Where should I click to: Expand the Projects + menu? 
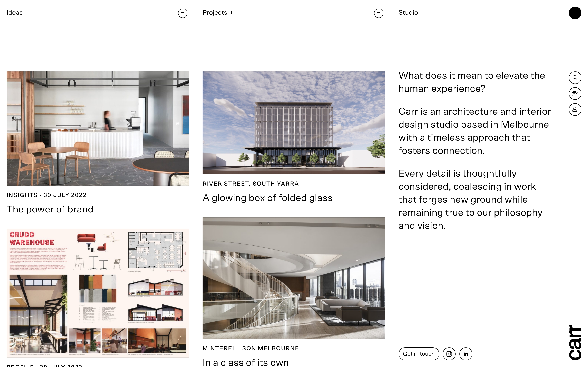click(218, 13)
